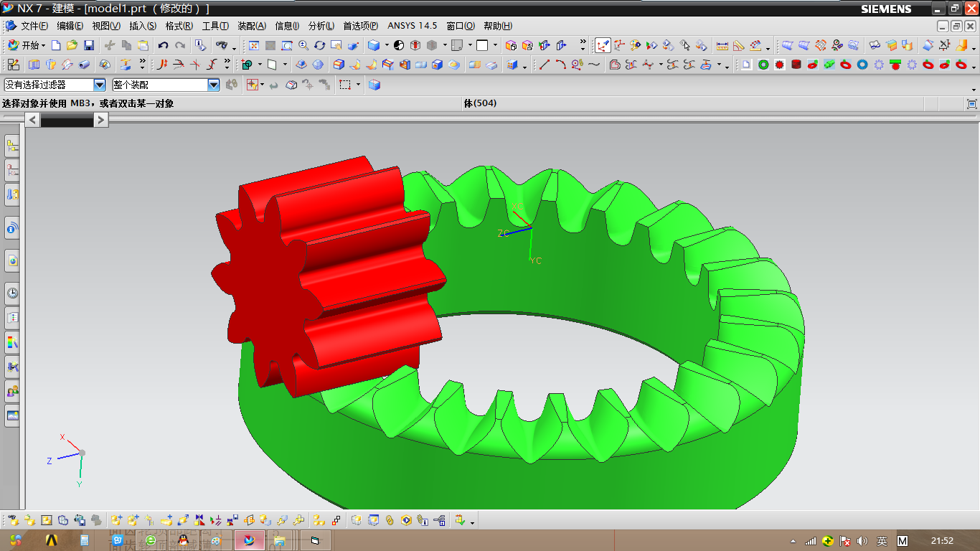Click the green ring gear icon
The height and width of the screenshot is (551, 980).
[763, 65]
